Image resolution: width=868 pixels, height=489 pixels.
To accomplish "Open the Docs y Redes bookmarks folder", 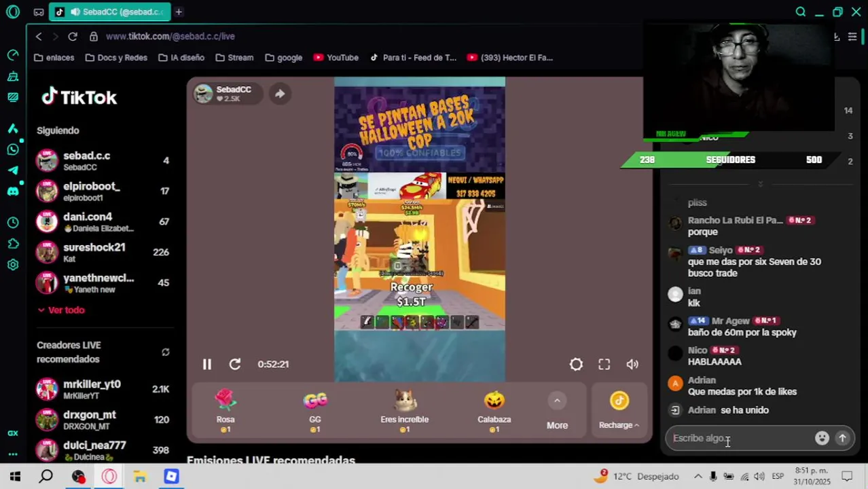I will tap(116, 58).
